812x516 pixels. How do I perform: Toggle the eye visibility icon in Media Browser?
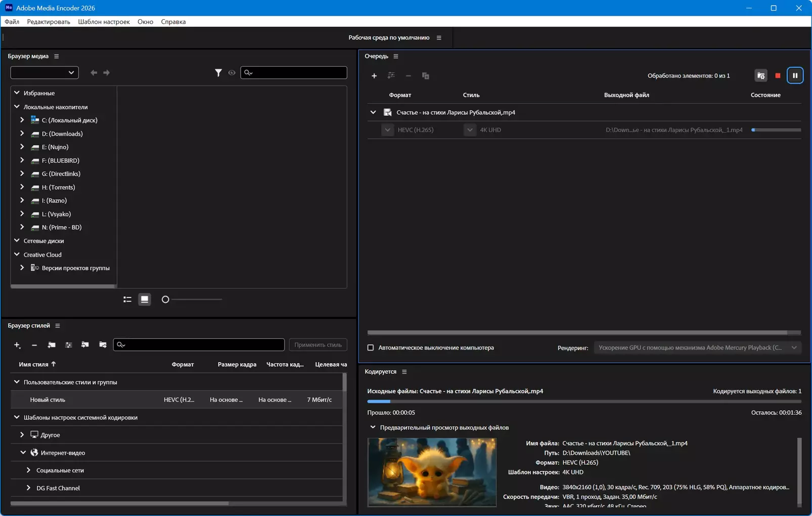[232, 73]
